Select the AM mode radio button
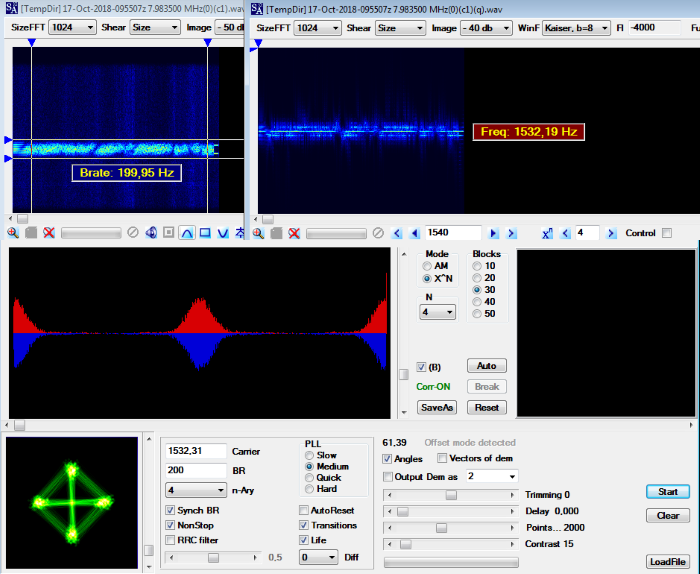 click(x=429, y=267)
